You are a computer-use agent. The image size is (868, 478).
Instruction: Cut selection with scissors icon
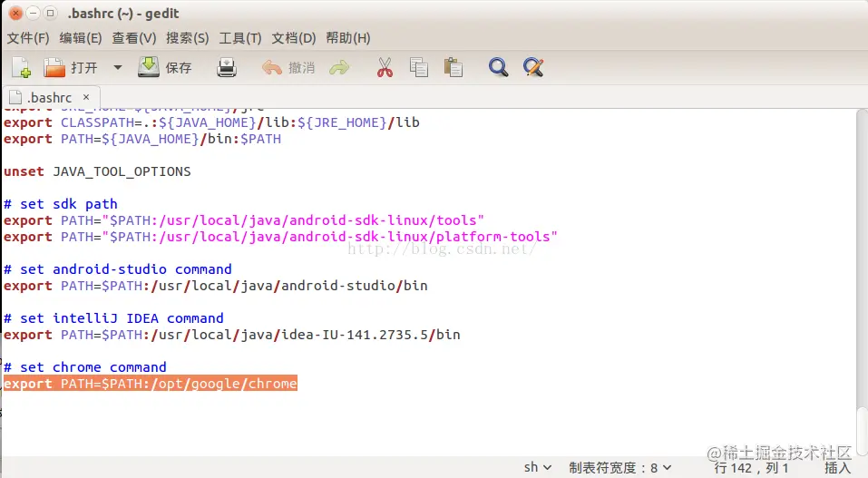385,68
